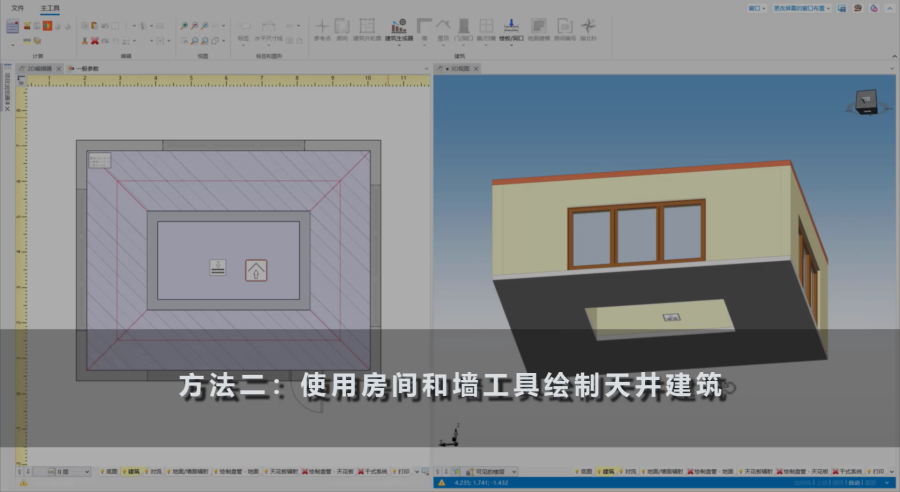Viewport: 900px width, 492px height.
Task: Open the floor level dropdown in bottom-left
Action: (x=75, y=470)
